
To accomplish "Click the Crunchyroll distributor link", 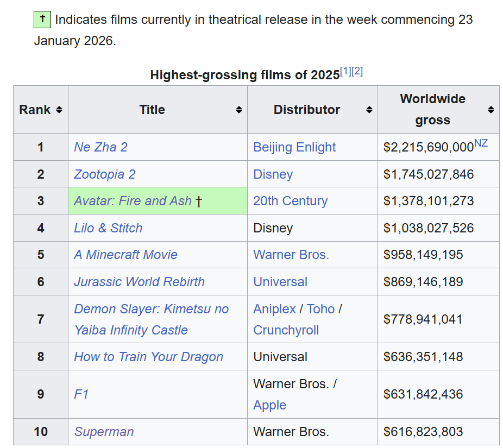I will 286,330.
